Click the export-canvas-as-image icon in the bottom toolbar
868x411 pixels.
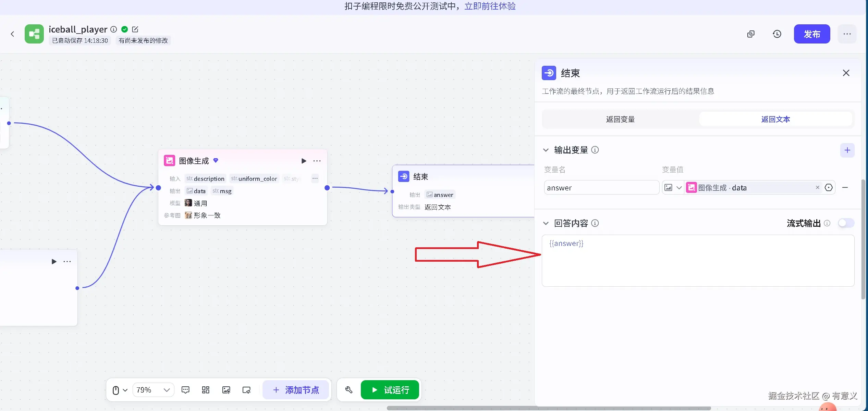click(226, 390)
